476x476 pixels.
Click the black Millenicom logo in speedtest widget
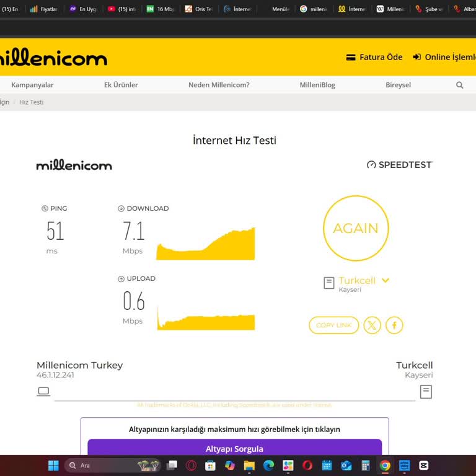click(x=74, y=165)
